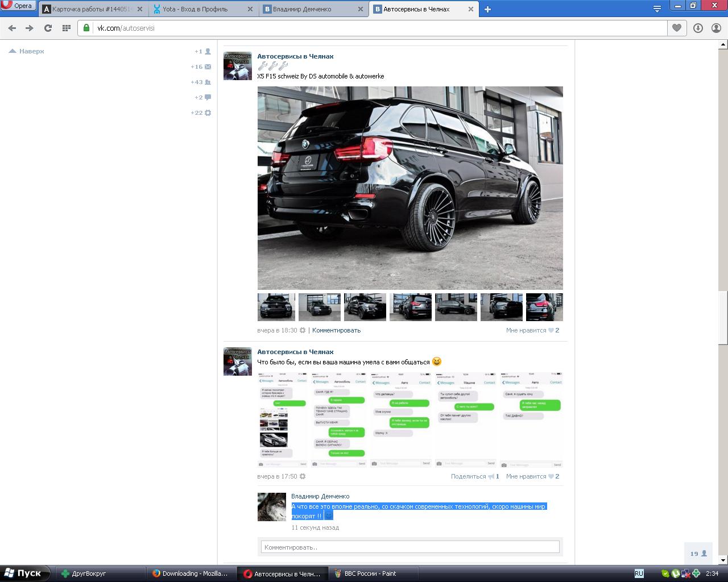Open the network connection tray icon
This screenshot has height=582, width=728.
(x=686, y=573)
